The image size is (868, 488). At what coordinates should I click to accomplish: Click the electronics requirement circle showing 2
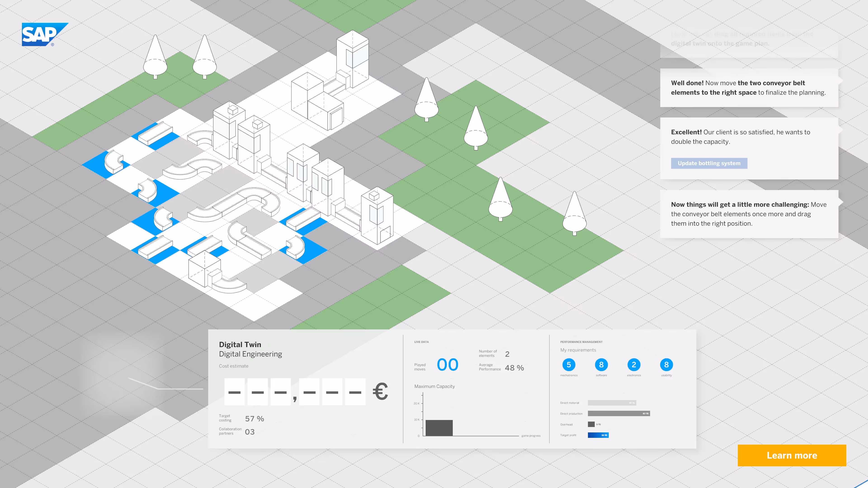(634, 365)
